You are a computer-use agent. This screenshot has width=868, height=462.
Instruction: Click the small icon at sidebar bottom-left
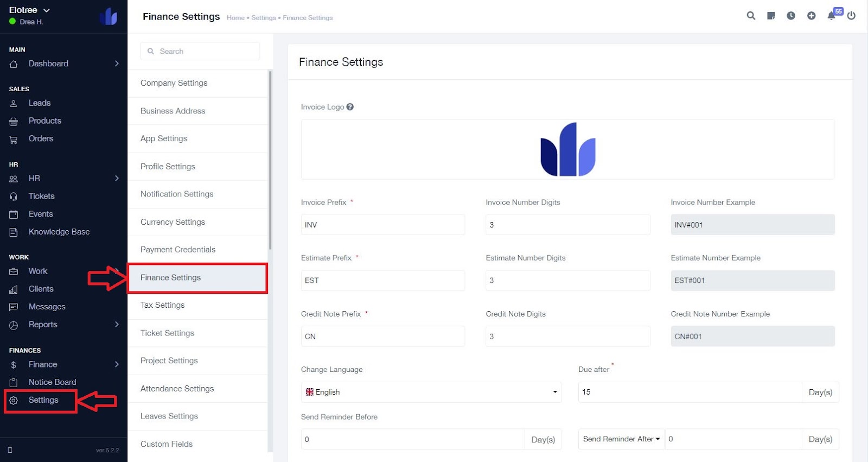[10, 450]
